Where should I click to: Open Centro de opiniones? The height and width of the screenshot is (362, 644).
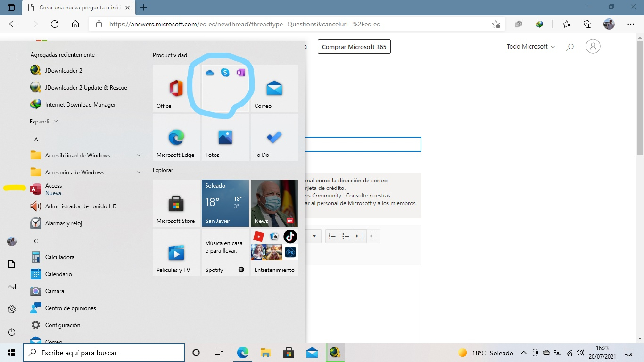tap(85, 308)
